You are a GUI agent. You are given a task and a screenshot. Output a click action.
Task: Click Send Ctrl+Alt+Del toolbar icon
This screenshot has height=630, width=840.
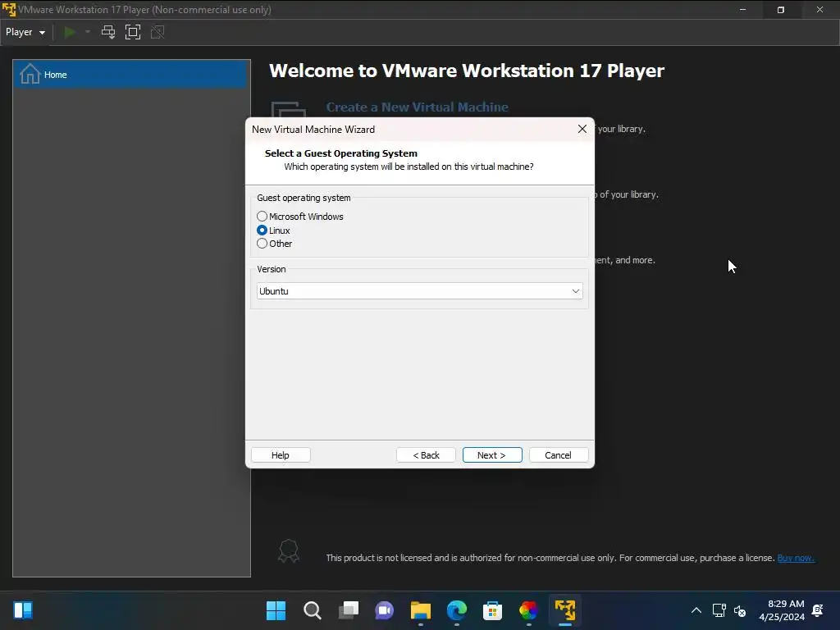coord(108,32)
